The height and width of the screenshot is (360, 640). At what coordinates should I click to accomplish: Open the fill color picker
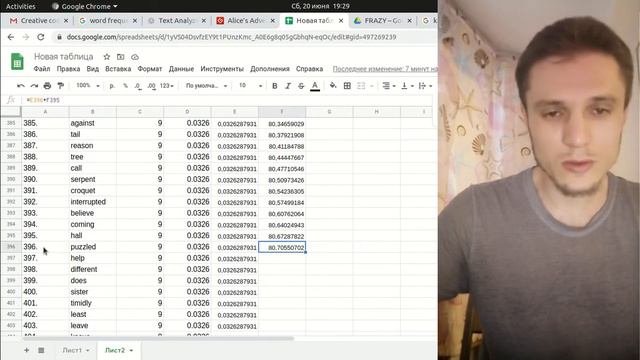[333, 85]
